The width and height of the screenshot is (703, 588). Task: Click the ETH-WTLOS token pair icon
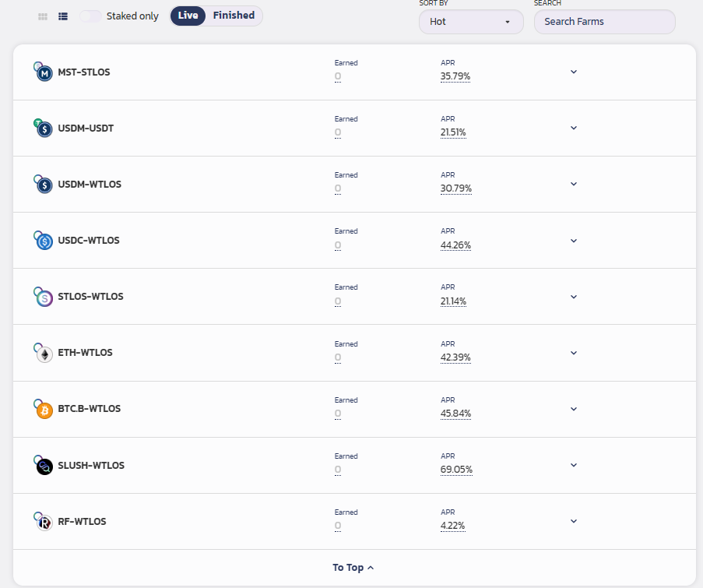[44, 354]
